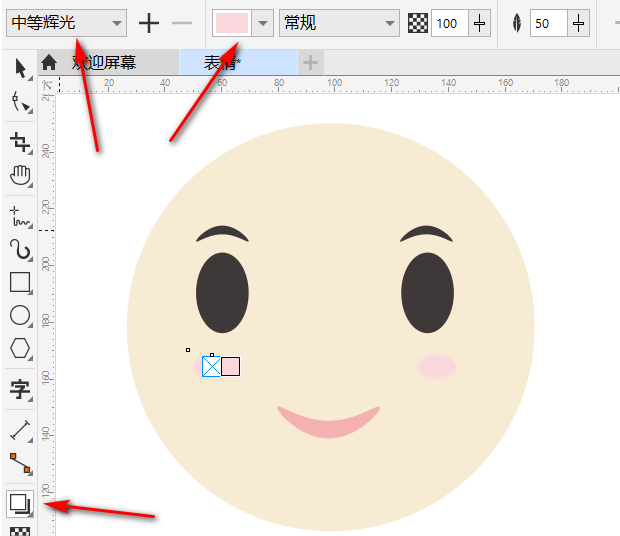Click the plus button to add preset

[149, 23]
